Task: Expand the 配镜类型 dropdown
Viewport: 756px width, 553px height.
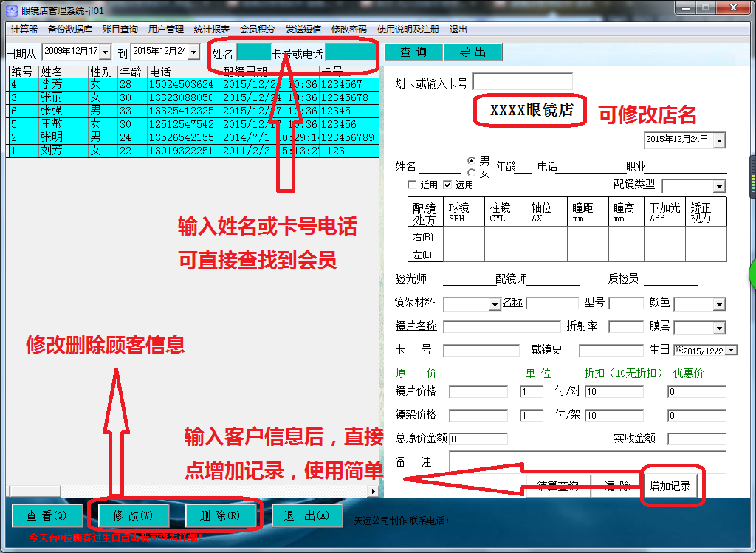Action: coord(719,186)
